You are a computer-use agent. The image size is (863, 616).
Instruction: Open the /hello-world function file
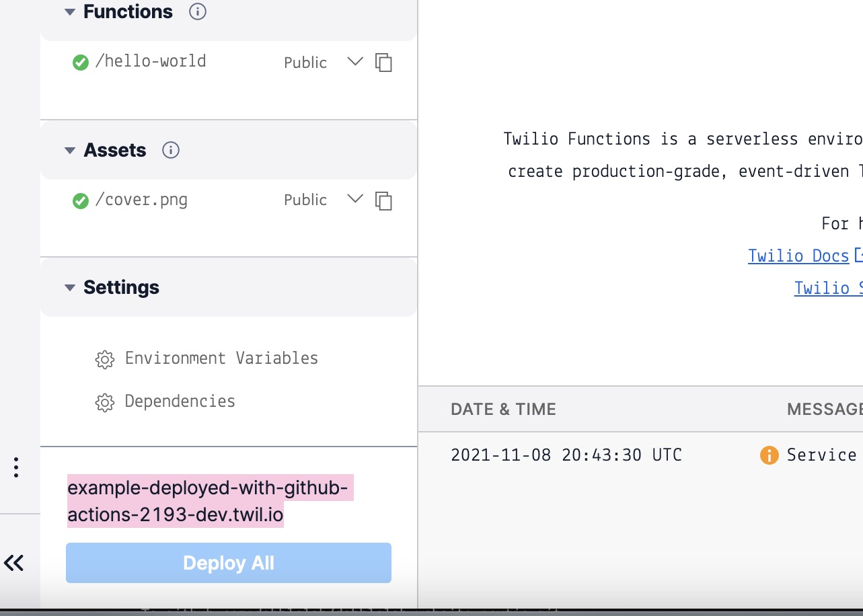(x=151, y=61)
